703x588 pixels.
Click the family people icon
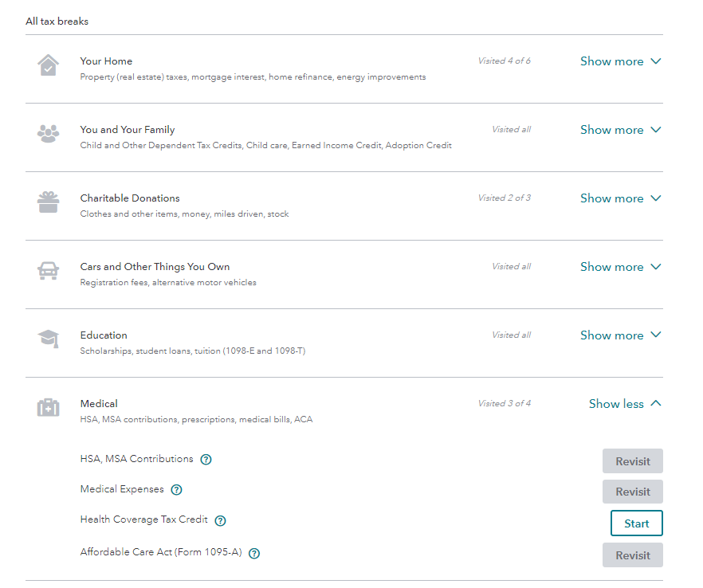click(x=48, y=134)
